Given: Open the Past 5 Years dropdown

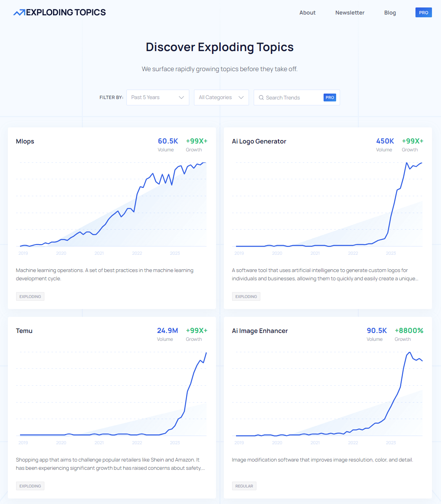Looking at the screenshot, I should pos(157,97).
